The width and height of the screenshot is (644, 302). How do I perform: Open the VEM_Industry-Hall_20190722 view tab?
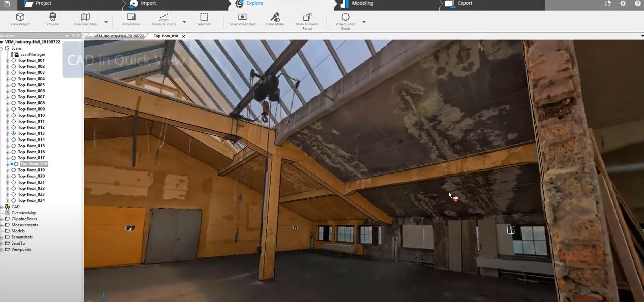(x=119, y=36)
